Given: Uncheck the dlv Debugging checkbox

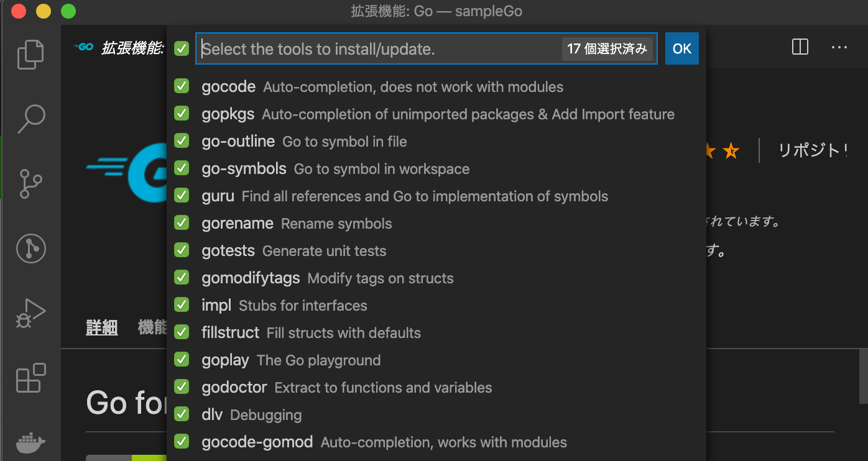Looking at the screenshot, I should point(182,414).
